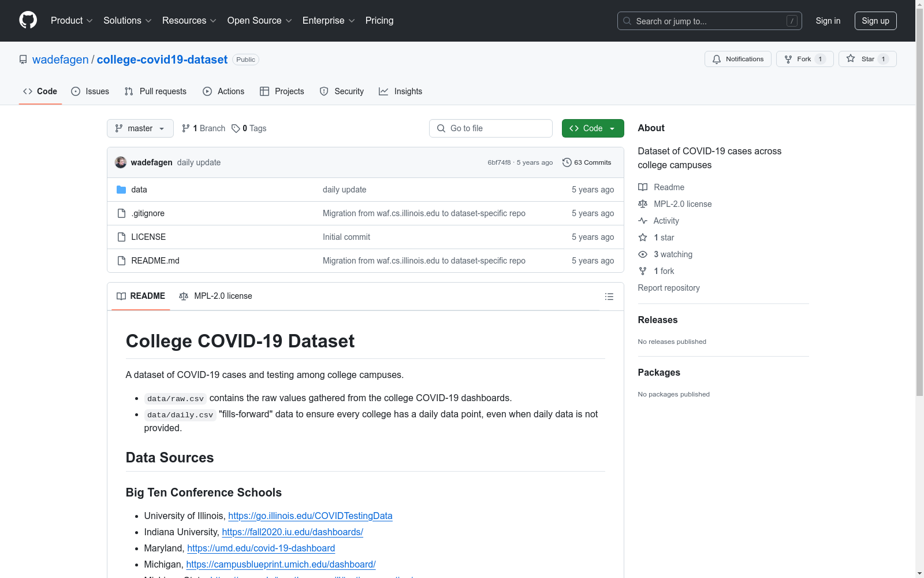Expand the Resources menu
Screen dimensions: 924x578
[189, 20]
